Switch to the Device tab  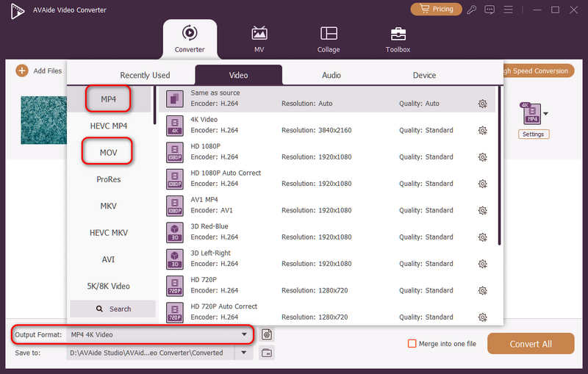424,75
